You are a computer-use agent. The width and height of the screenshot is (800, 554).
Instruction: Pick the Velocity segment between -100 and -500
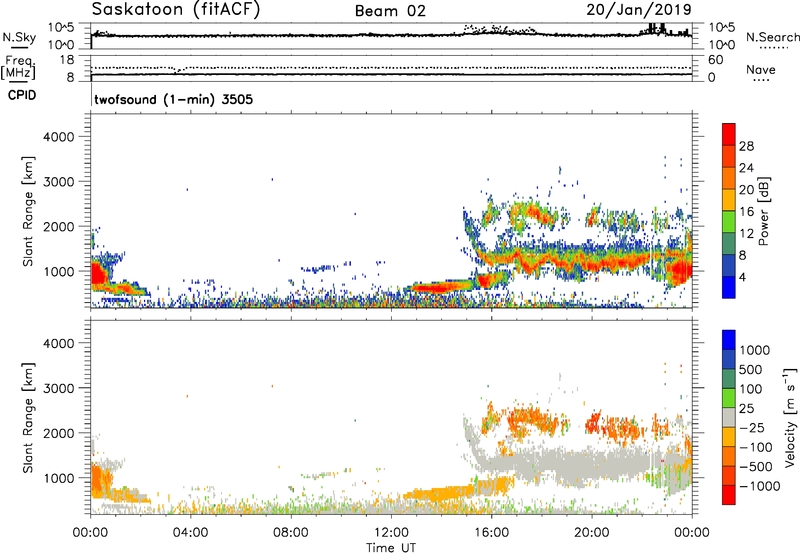[729, 456]
